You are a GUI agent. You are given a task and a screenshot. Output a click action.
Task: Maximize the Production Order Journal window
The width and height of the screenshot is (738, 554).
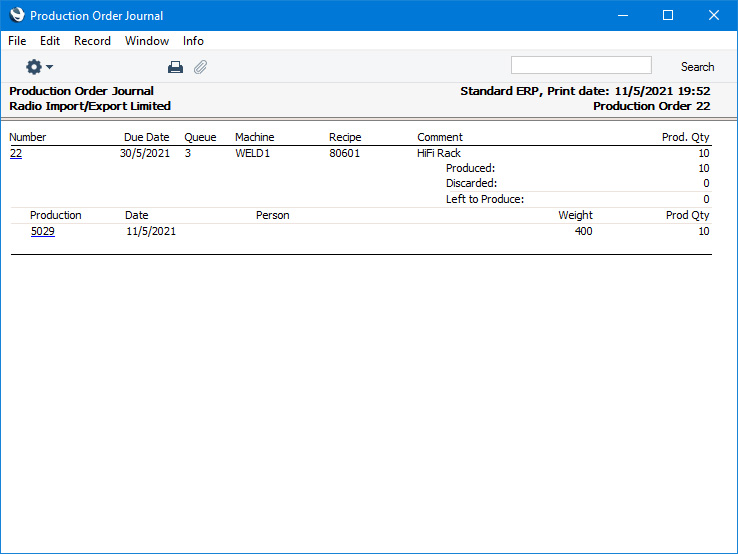[x=668, y=15]
